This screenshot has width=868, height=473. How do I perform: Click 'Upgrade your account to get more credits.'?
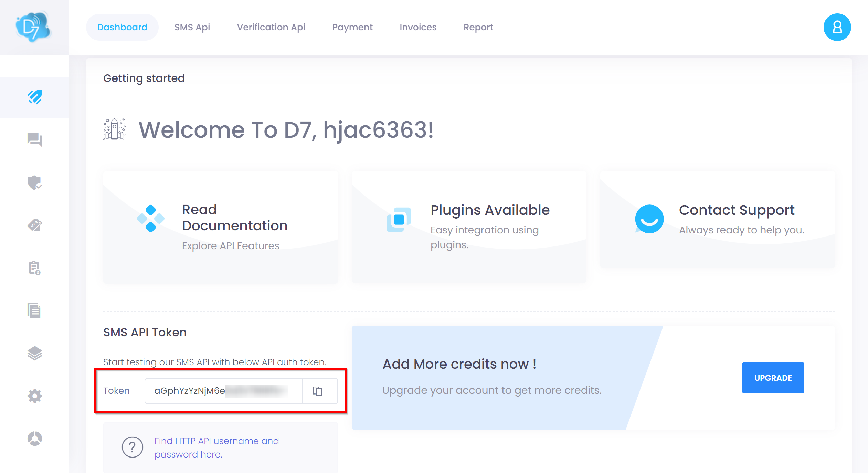coord(492,390)
